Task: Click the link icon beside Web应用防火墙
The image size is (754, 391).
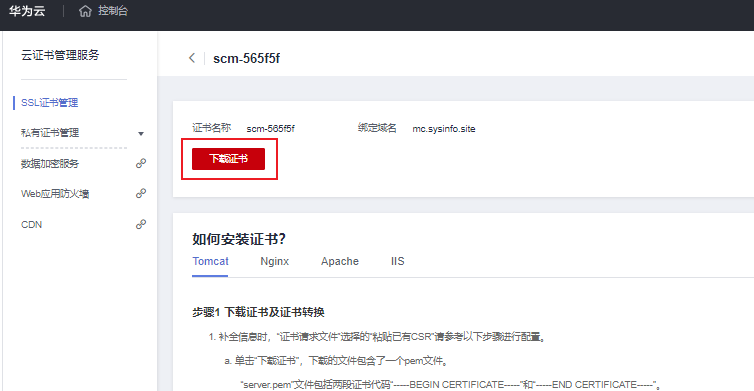Action: point(141,193)
